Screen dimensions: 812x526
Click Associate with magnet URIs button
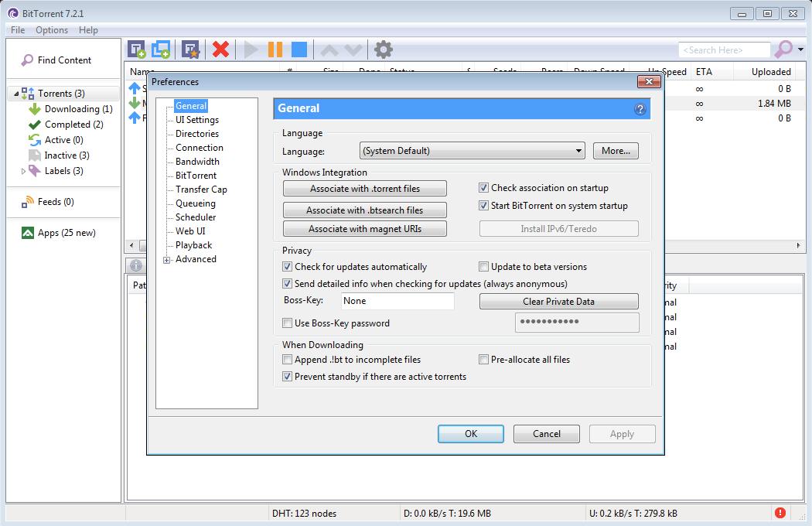point(364,228)
